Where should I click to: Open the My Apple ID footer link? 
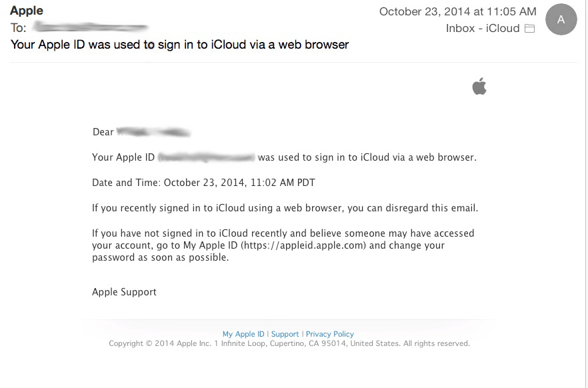(243, 334)
